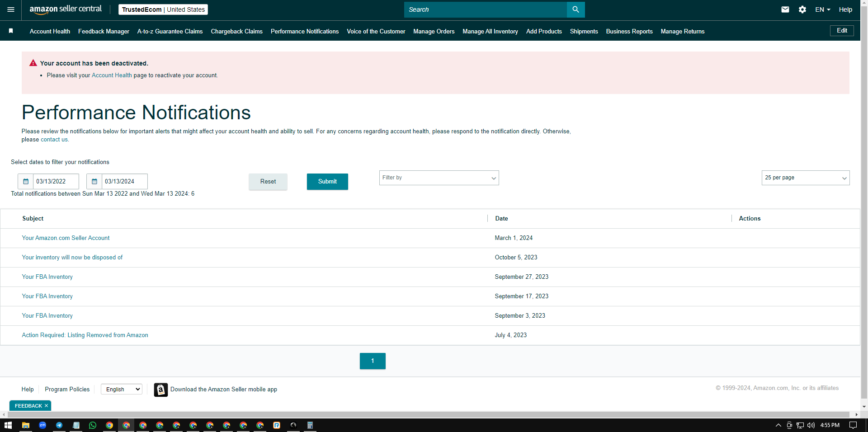Viewport: 868px width, 432px height.
Task: Open the Windows Start menu
Action: [x=8, y=425]
